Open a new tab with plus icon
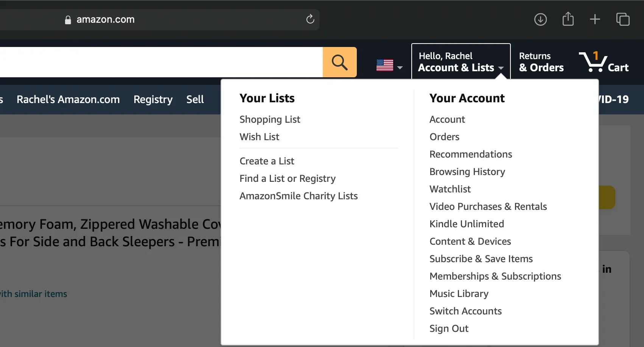This screenshot has width=644, height=347. [x=595, y=19]
